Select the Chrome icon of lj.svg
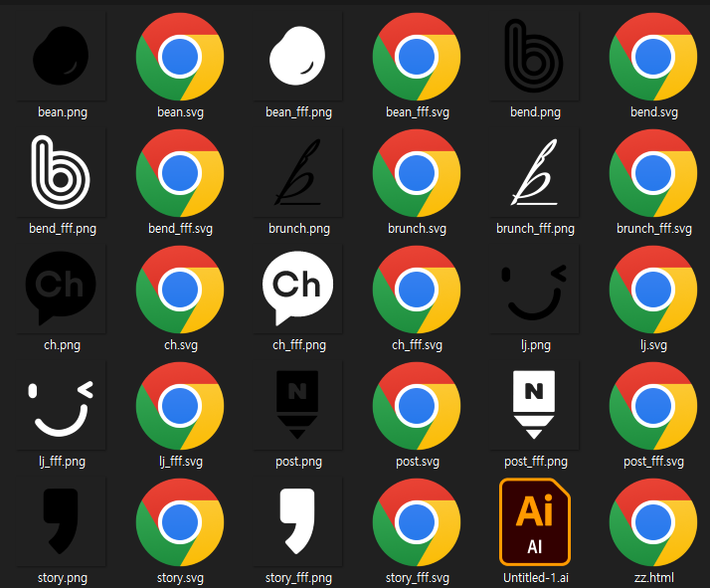The image size is (710, 588). coord(653,290)
